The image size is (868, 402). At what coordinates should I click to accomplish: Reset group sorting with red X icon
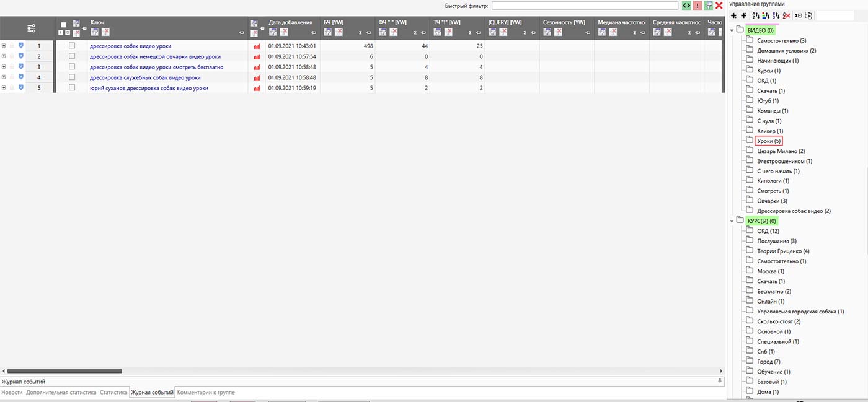tap(787, 15)
